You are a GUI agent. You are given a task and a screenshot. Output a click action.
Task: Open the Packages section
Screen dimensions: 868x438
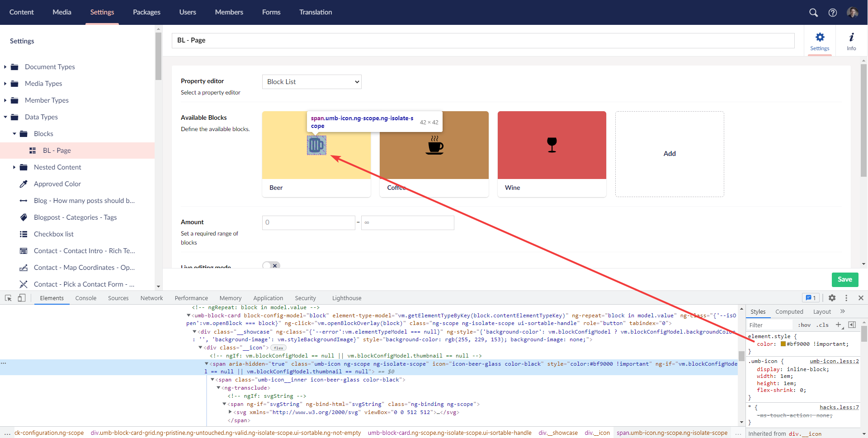(x=146, y=12)
